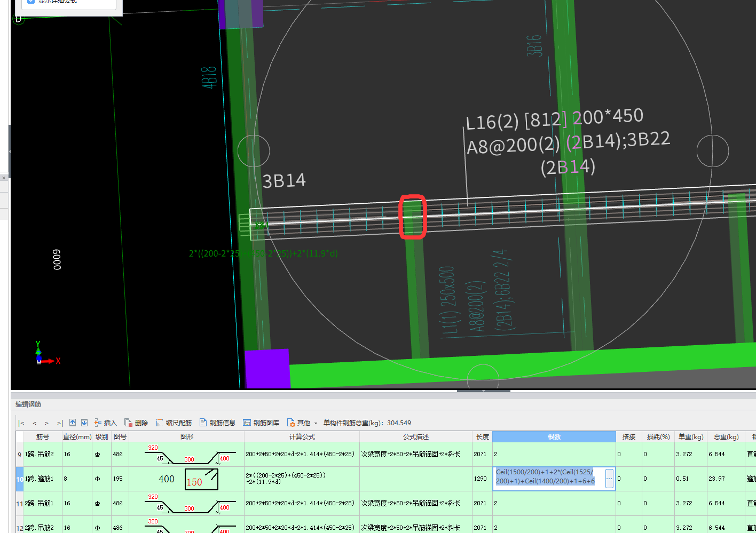Click the (2B14) annotation below beam label

click(x=568, y=168)
